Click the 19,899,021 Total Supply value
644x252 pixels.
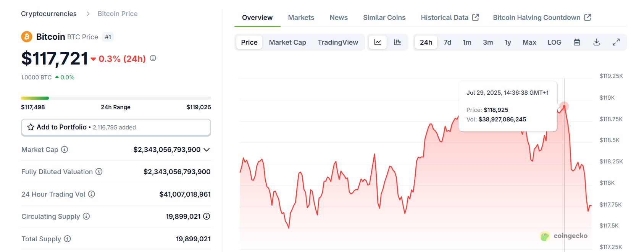click(193, 239)
